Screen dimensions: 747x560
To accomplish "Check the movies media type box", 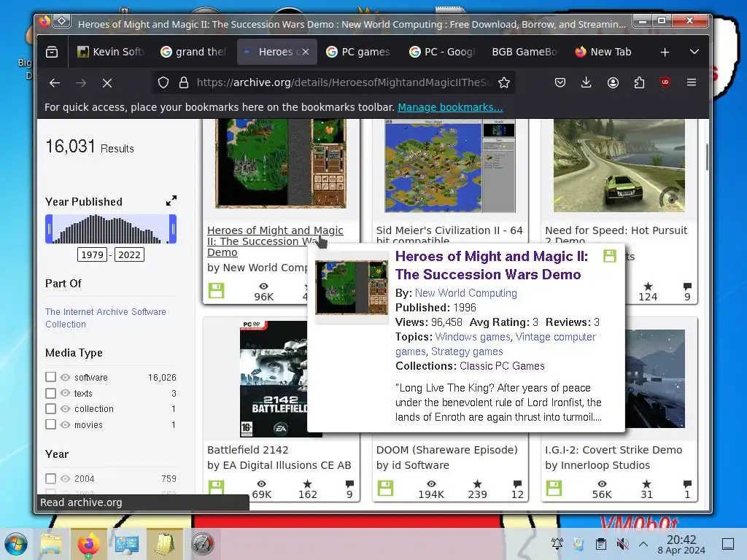I will [x=51, y=424].
